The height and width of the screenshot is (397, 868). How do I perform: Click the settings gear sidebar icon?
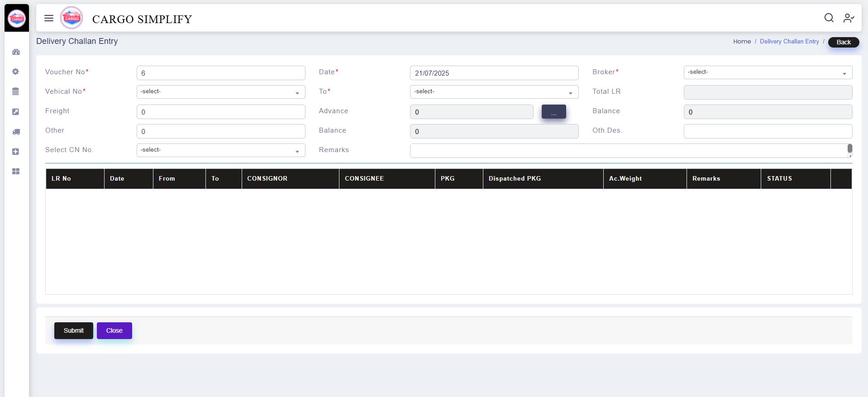16,72
